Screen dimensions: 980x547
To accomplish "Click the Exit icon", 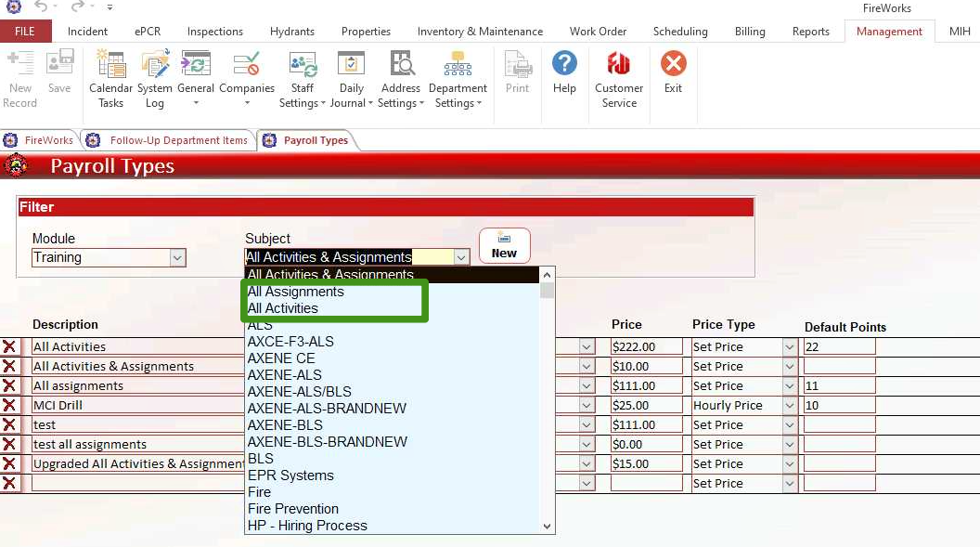I will tap(673, 72).
